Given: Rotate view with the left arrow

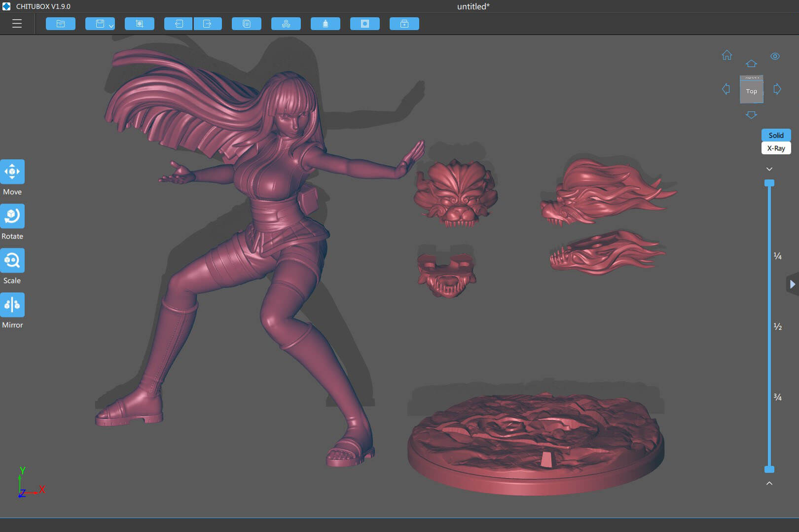Looking at the screenshot, I should coord(726,89).
